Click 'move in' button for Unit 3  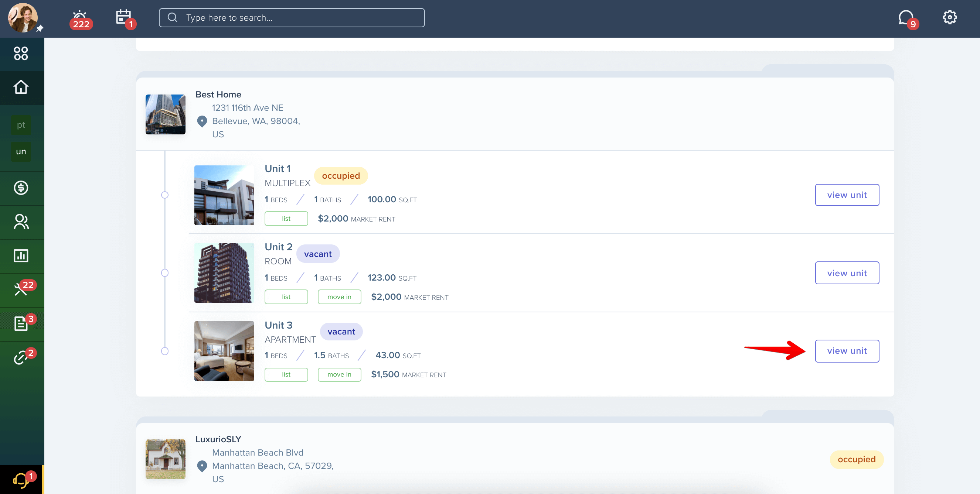tap(339, 374)
